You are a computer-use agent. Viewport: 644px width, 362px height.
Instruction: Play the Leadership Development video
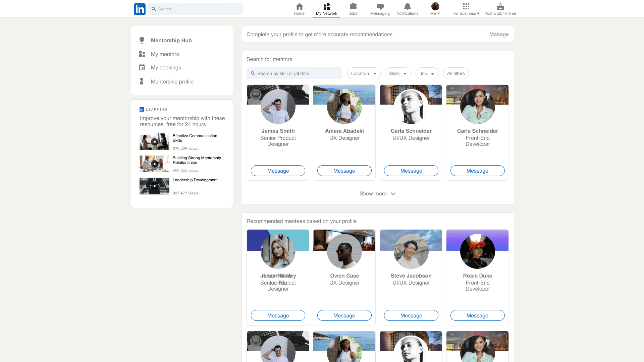(154, 186)
